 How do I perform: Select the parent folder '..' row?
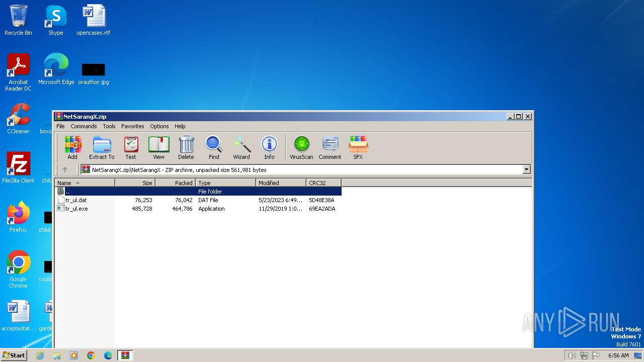pos(198,192)
